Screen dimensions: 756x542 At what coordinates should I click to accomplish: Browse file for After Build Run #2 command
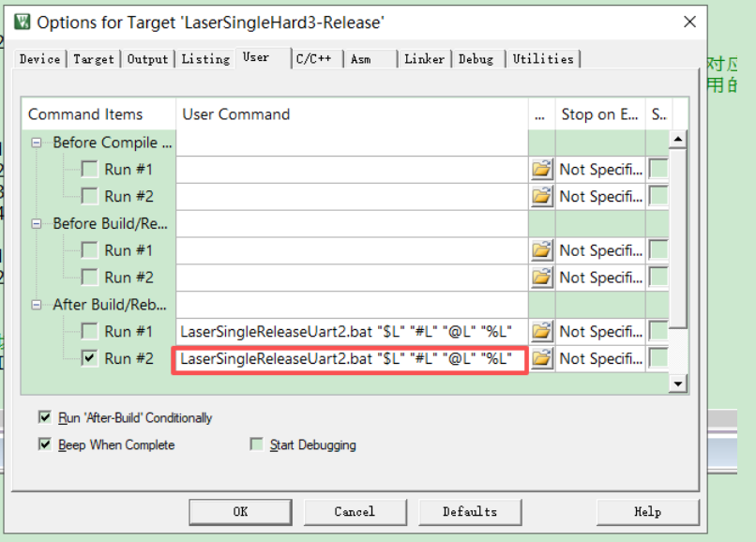pos(541,358)
